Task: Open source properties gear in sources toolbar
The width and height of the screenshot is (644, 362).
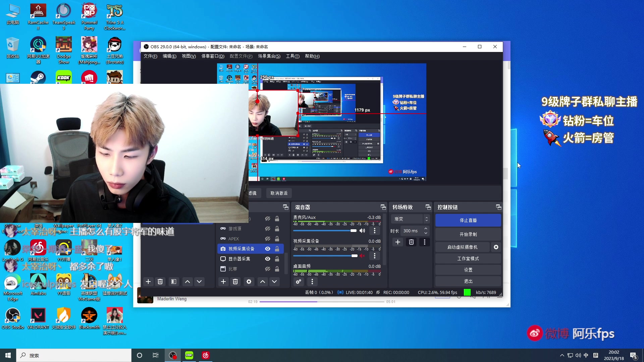Action: tap(249, 282)
